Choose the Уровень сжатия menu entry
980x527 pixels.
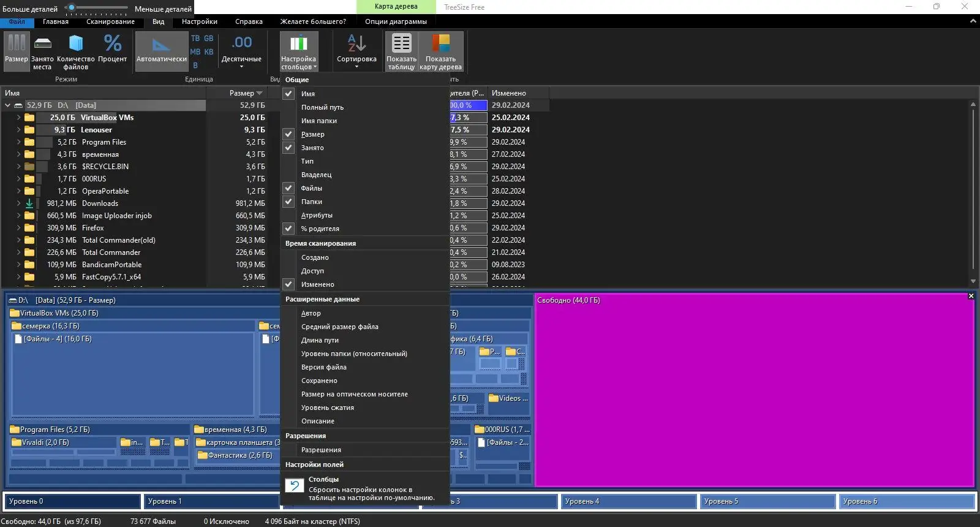coord(365,408)
